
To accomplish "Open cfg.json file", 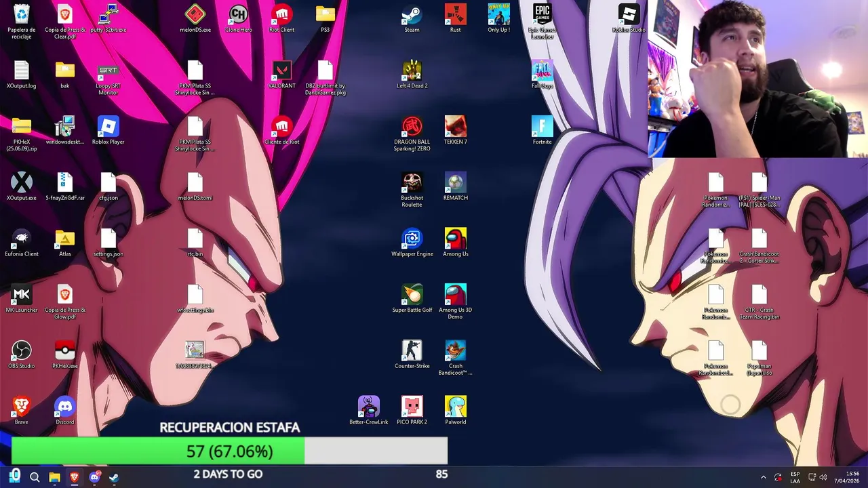I will pyautogui.click(x=108, y=186).
